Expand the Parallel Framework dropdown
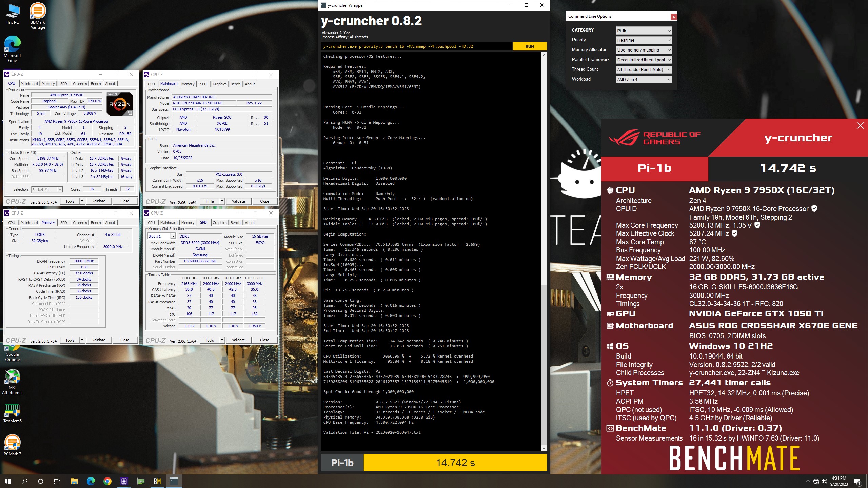 (644, 60)
